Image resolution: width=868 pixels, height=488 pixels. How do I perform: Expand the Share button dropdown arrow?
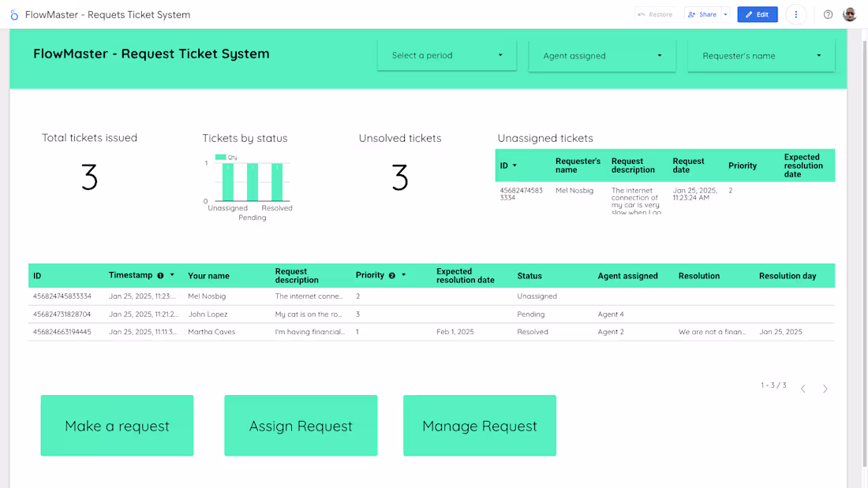coord(725,14)
